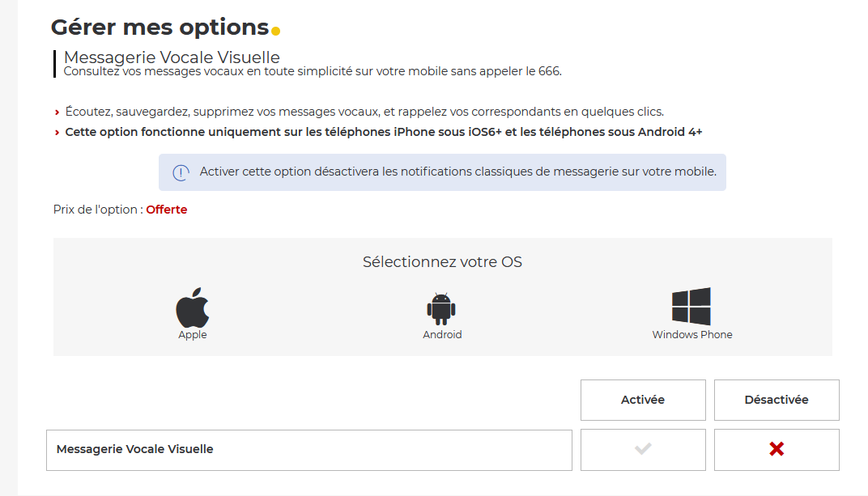
Task: Pick the Windows Phone logo icon
Action: (x=691, y=307)
